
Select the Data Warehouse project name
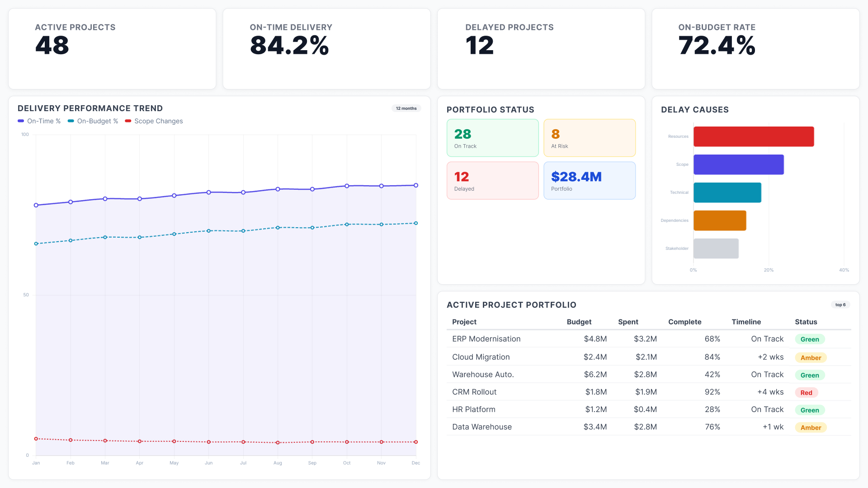482,427
